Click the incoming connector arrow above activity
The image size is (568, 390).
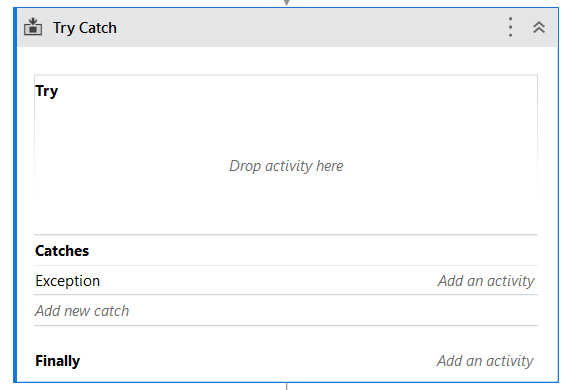coord(287,3)
